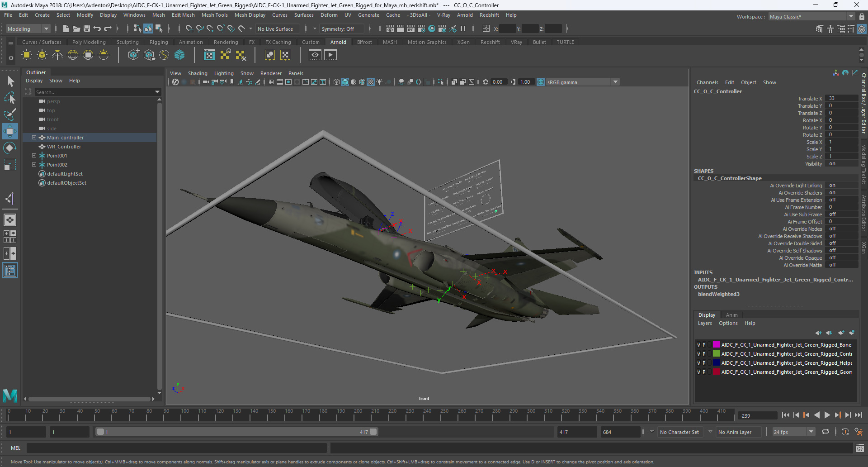Activate the Select arrow tool
Image resolution: width=868 pixels, height=467 pixels.
(10, 81)
